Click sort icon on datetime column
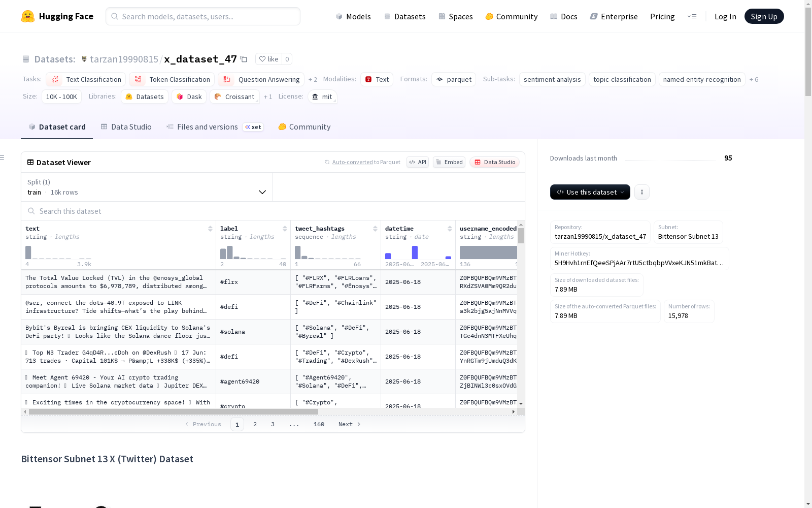Image resolution: width=812 pixels, height=508 pixels. click(450, 229)
